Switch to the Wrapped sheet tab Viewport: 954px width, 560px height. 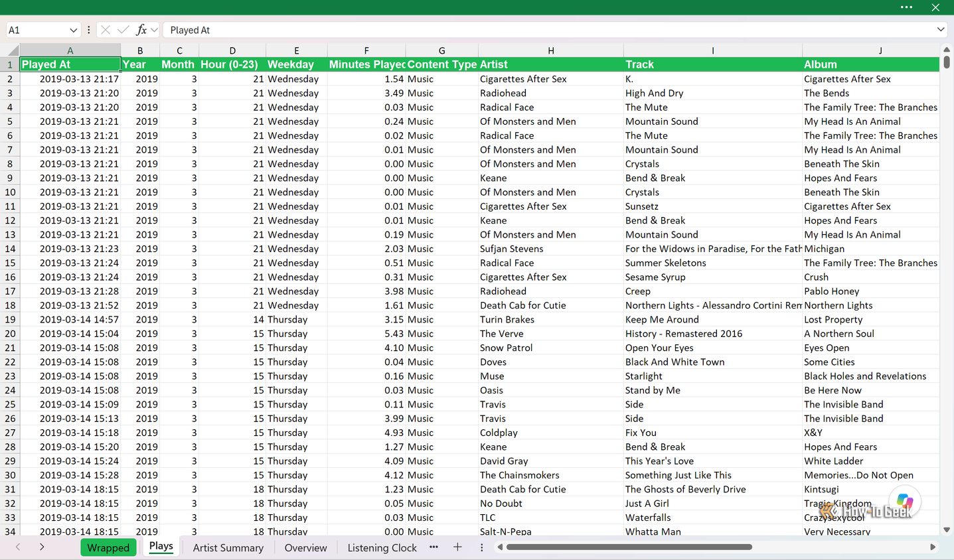[108, 547]
